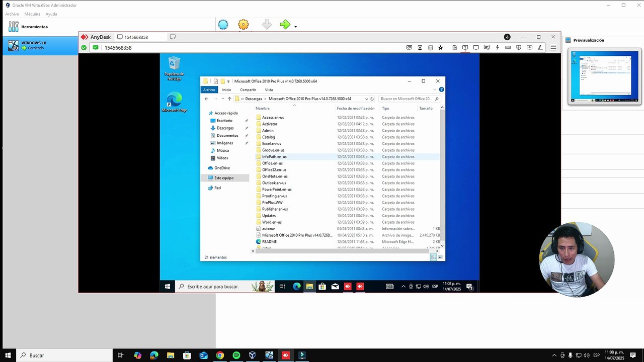The width and height of the screenshot is (644, 362).
Task: Switch to Explorer Inicio ribbon tab
Action: click(x=227, y=90)
